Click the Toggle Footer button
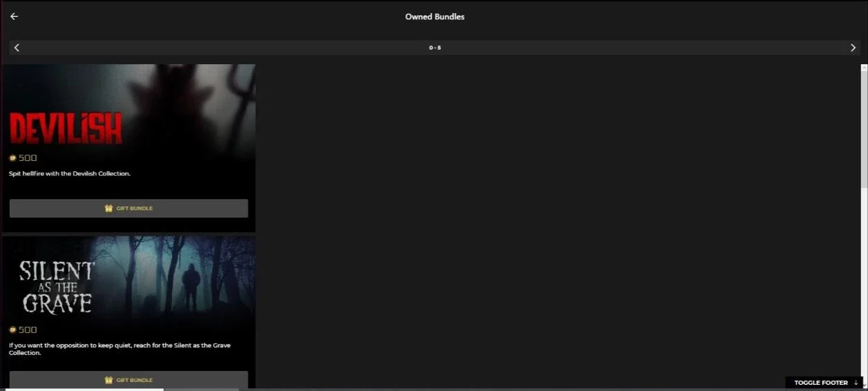 pos(824,383)
